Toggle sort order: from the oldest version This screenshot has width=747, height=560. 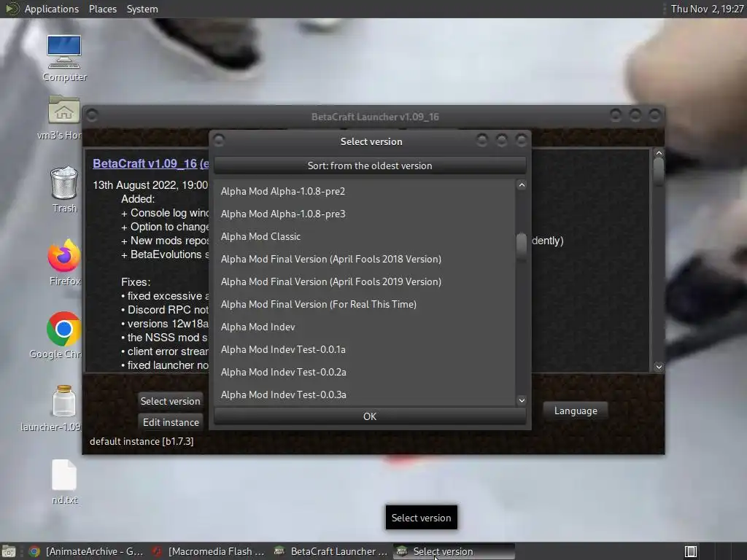tap(370, 166)
